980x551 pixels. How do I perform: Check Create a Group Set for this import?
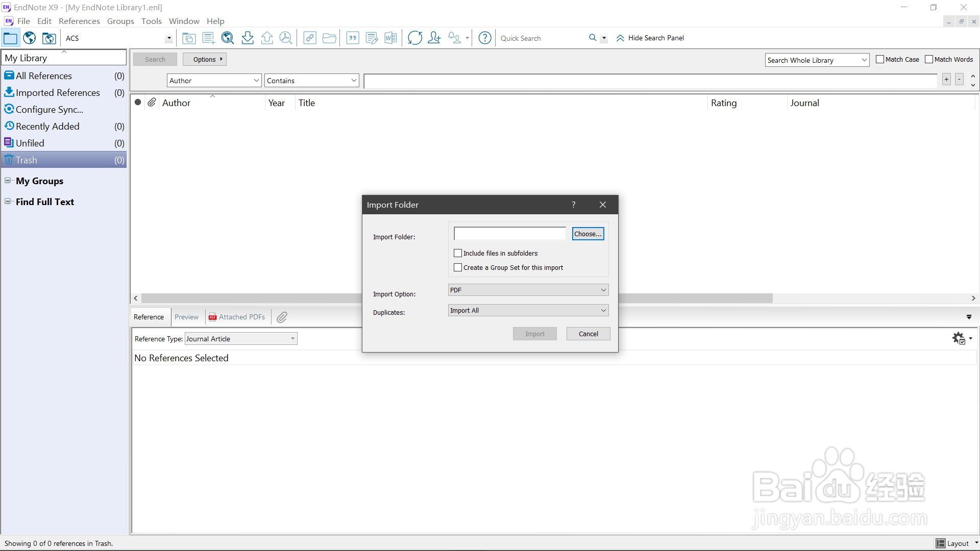[x=458, y=267]
